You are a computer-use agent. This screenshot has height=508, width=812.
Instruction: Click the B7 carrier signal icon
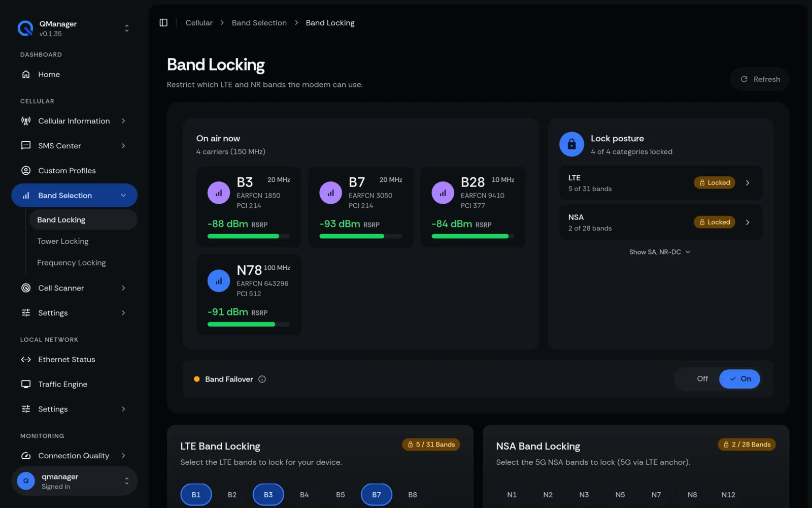pyautogui.click(x=330, y=193)
